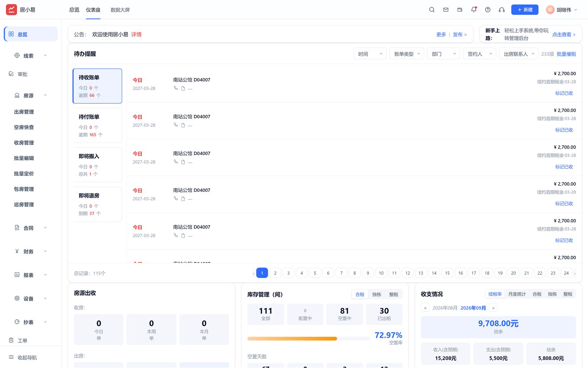
Task: Click the 新建 button
Action: click(x=525, y=10)
